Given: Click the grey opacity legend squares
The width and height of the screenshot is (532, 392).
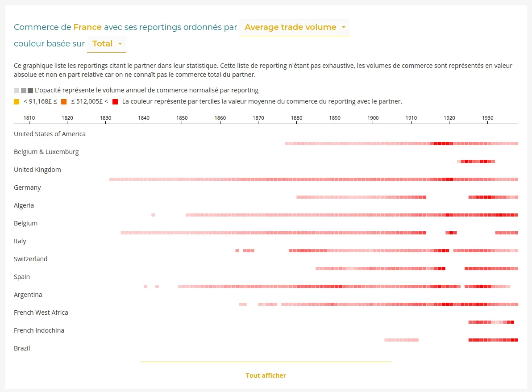Looking at the screenshot, I should [x=24, y=90].
